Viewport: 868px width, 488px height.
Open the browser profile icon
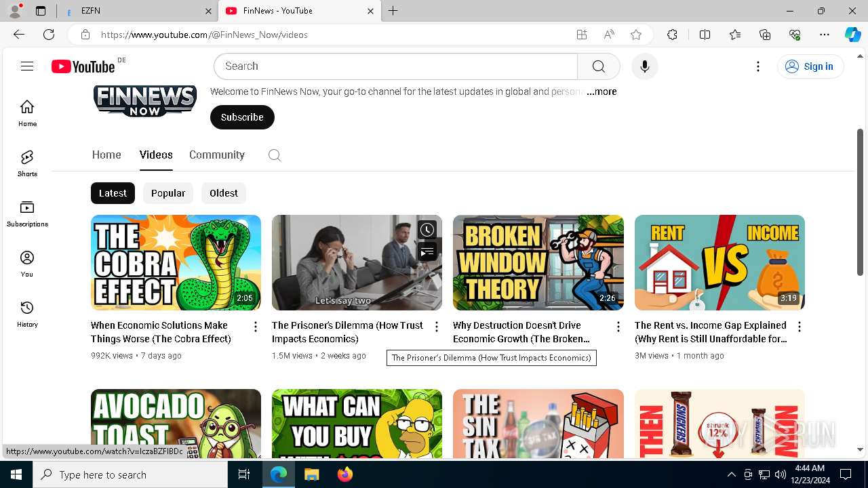[15, 11]
